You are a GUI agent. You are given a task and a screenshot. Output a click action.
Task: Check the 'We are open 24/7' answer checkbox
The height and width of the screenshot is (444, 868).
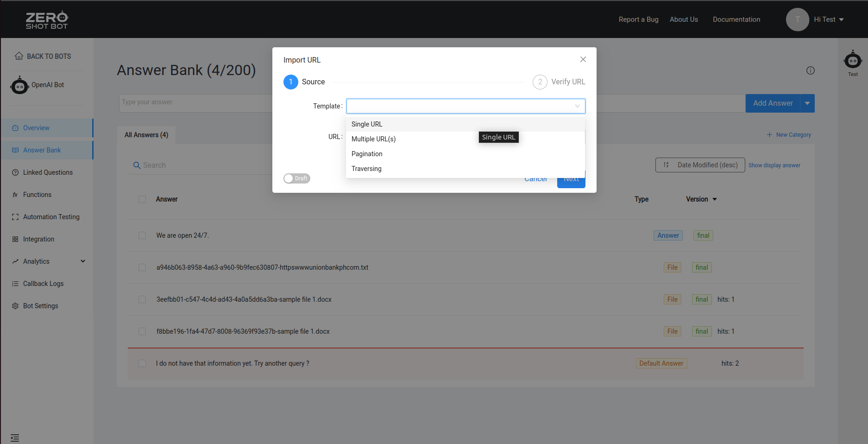pos(142,235)
